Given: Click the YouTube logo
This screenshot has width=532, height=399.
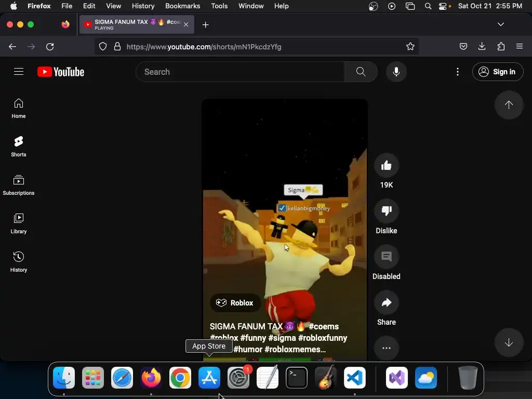Looking at the screenshot, I should (61, 72).
